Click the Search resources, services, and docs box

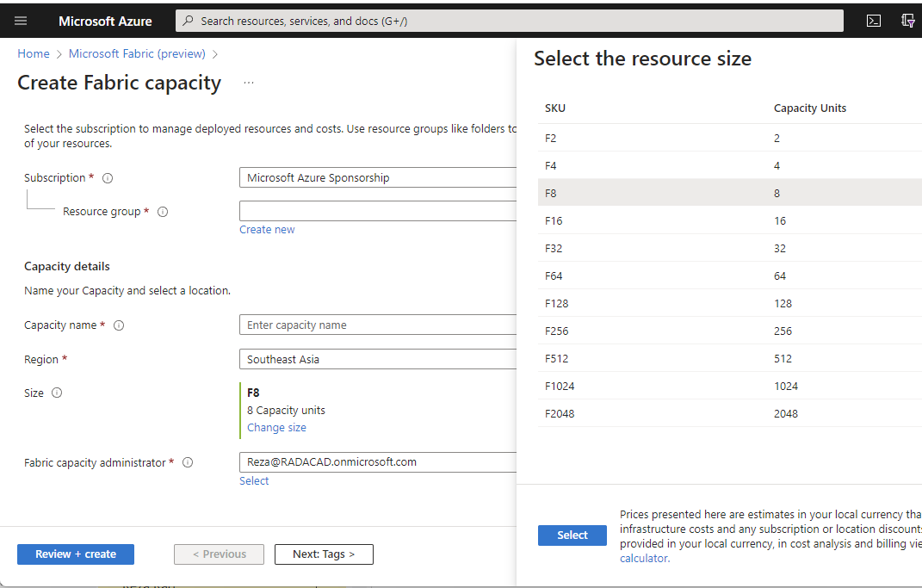[x=510, y=21]
